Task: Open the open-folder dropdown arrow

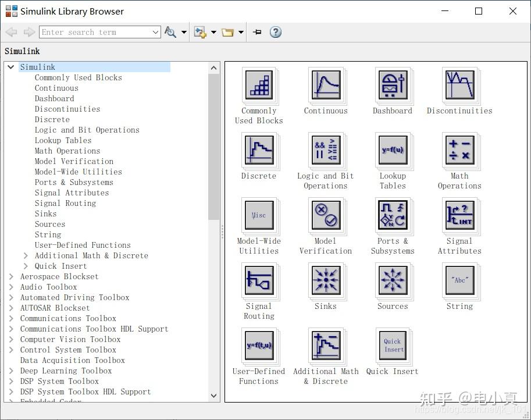Action: click(x=241, y=32)
